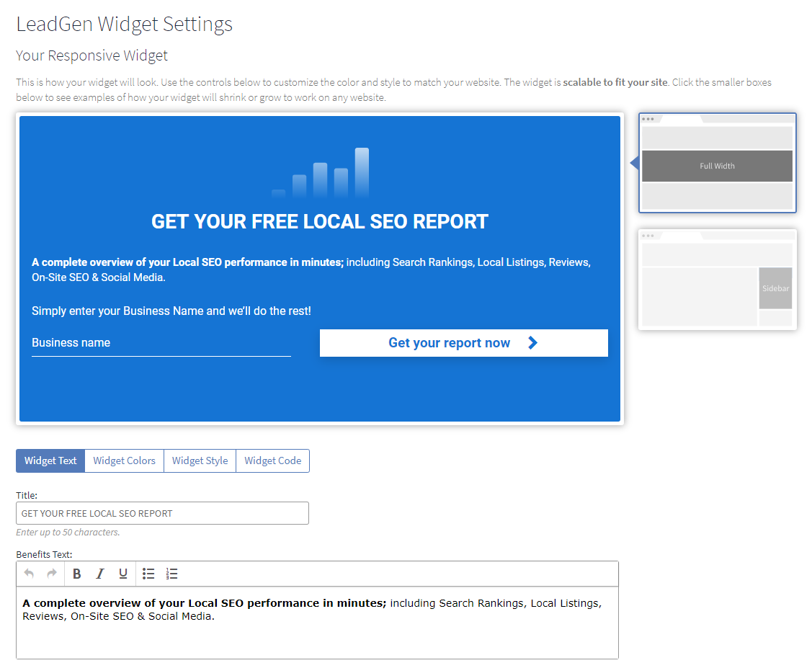The image size is (812, 663).
Task: Click the widget heading GET YOUR FREE LOCAL SEO REPORT
Action: (x=319, y=222)
